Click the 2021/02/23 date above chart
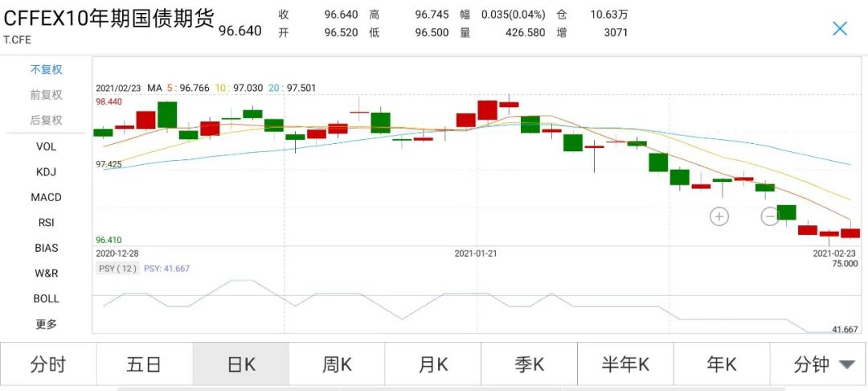 118,88
